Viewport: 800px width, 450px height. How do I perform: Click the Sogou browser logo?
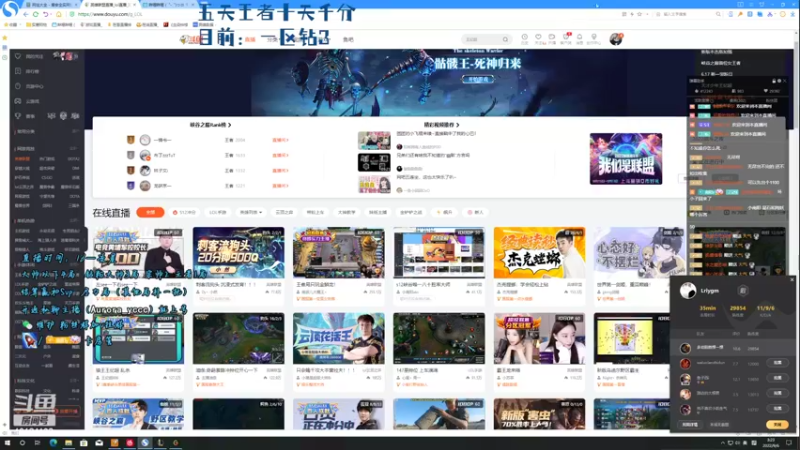coord(10,9)
